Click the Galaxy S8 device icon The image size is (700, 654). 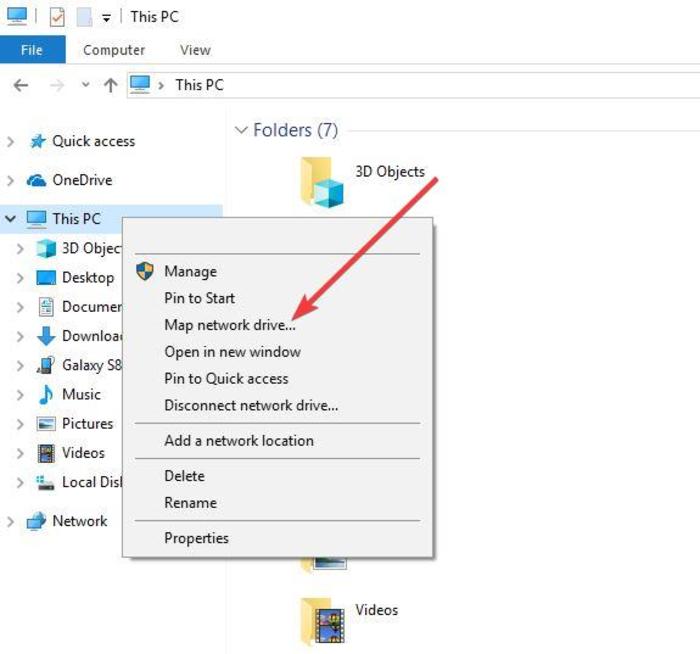(46, 365)
